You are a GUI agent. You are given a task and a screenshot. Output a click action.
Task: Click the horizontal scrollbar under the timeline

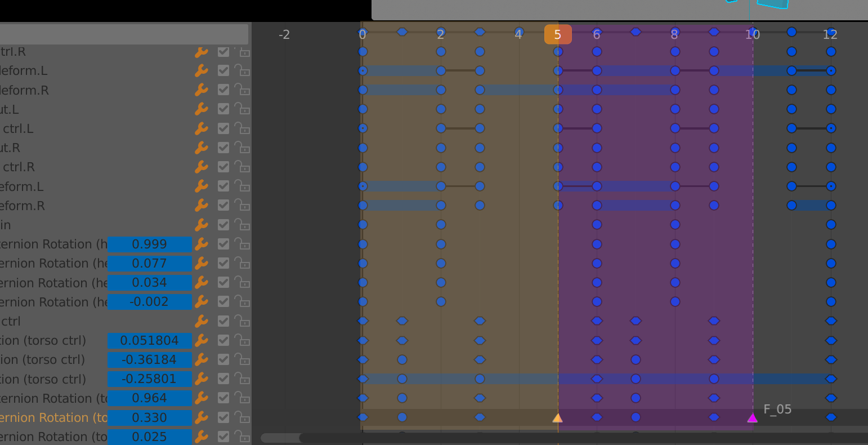(564, 438)
